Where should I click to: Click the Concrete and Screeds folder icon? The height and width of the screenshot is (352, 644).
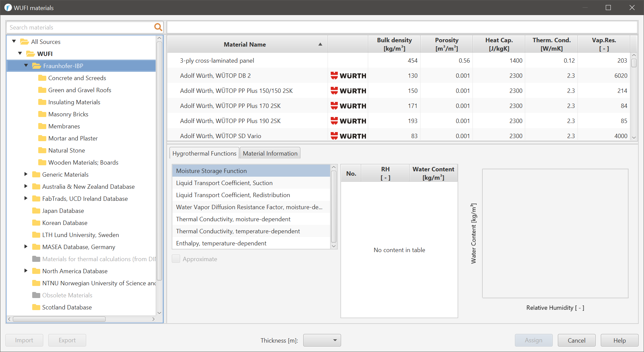click(42, 78)
